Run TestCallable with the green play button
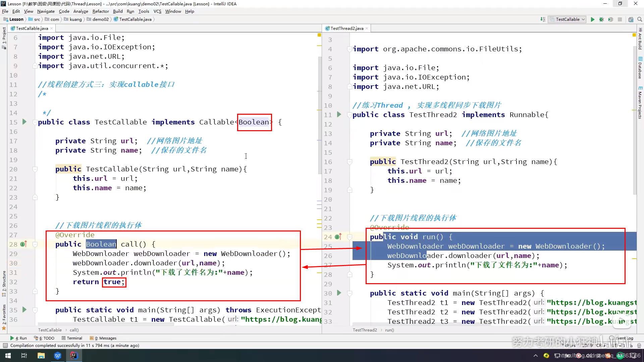This screenshot has height=362, width=644. click(x=593, y=19)
